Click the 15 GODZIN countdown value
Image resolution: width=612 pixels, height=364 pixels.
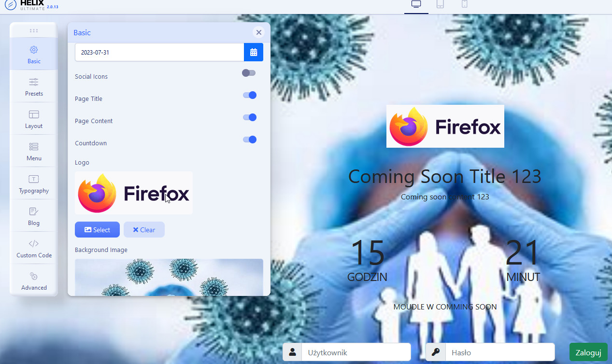point(367,260)
